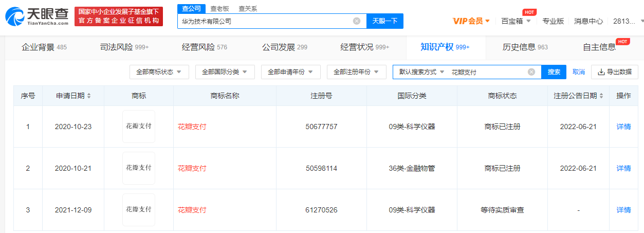644x233 pixels.
Task: Open the third row trademark image
Action: coord(139,210)
